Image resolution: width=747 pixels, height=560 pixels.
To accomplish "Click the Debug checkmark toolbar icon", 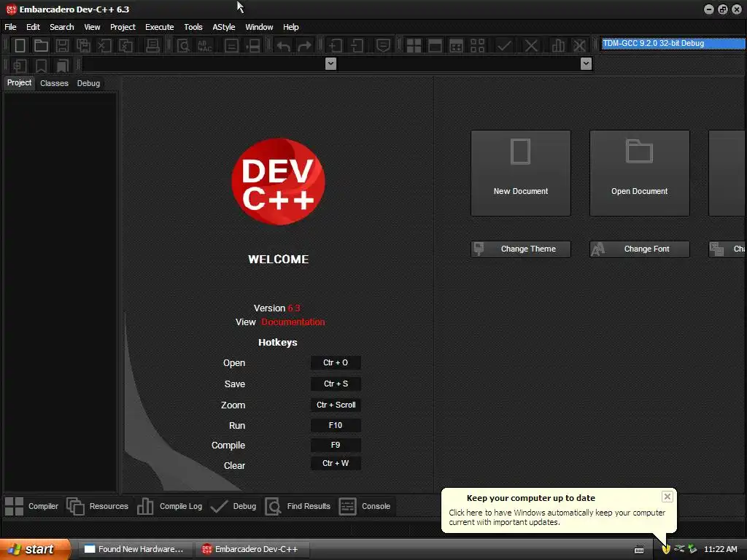I will pos(504,46).
